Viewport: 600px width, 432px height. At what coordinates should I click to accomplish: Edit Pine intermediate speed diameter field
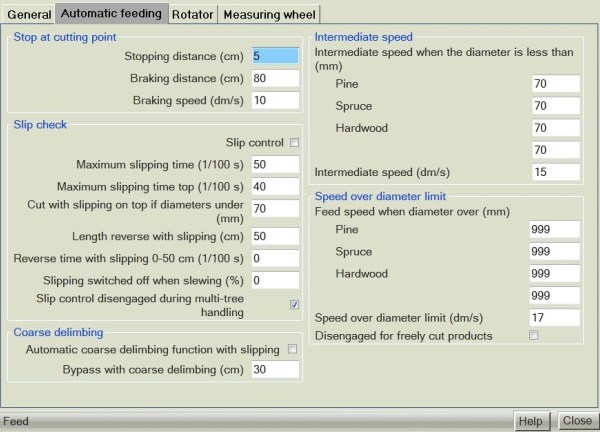point(555,84)
